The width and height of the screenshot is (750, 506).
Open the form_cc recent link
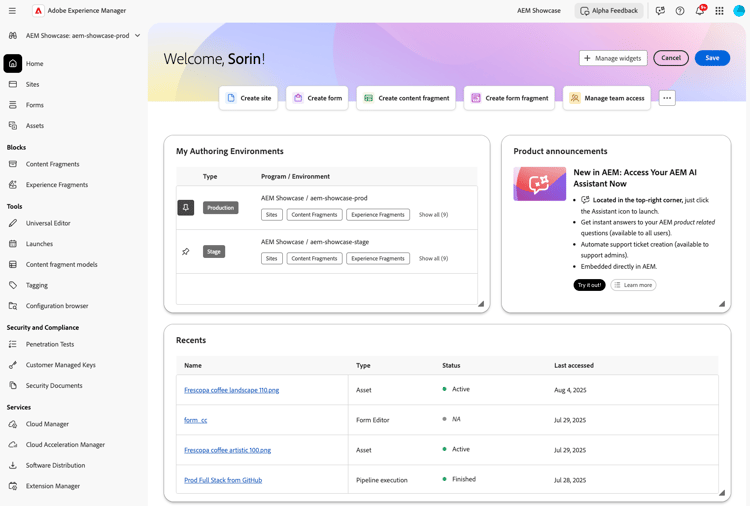(196, 420)
